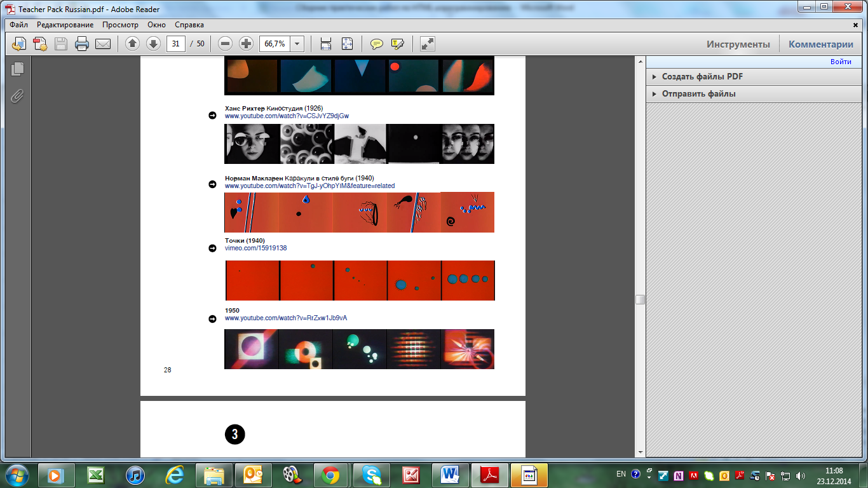Click the zoom percentage field 66,7%

tap(275, 44)
